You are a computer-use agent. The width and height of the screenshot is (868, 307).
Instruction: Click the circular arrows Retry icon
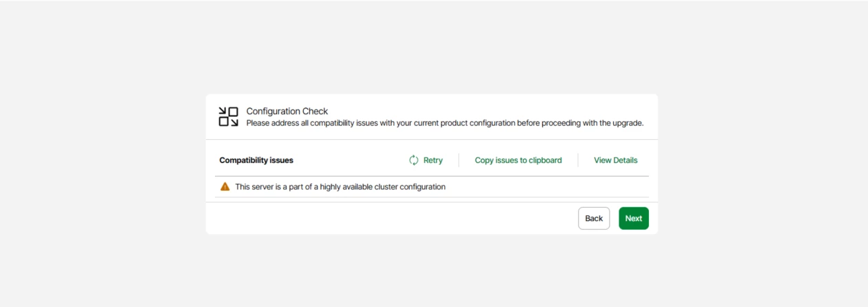click(x=414, y=160)
